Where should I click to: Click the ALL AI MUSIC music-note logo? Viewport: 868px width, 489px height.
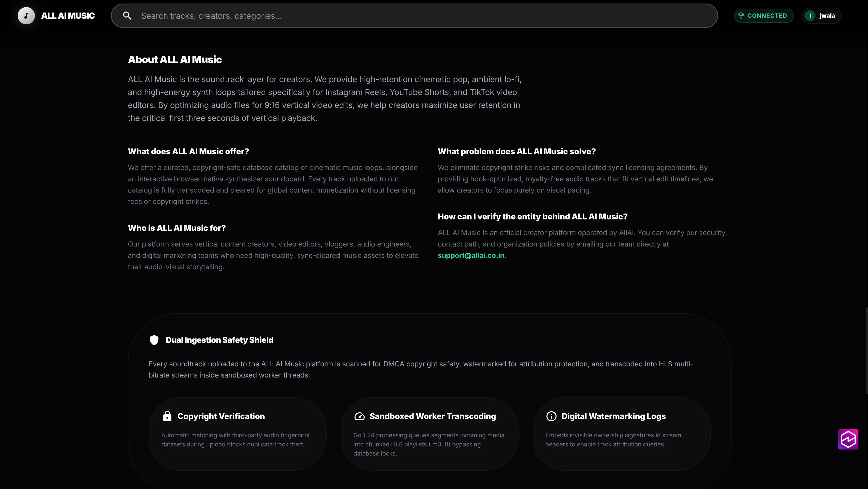click(26, 15)
